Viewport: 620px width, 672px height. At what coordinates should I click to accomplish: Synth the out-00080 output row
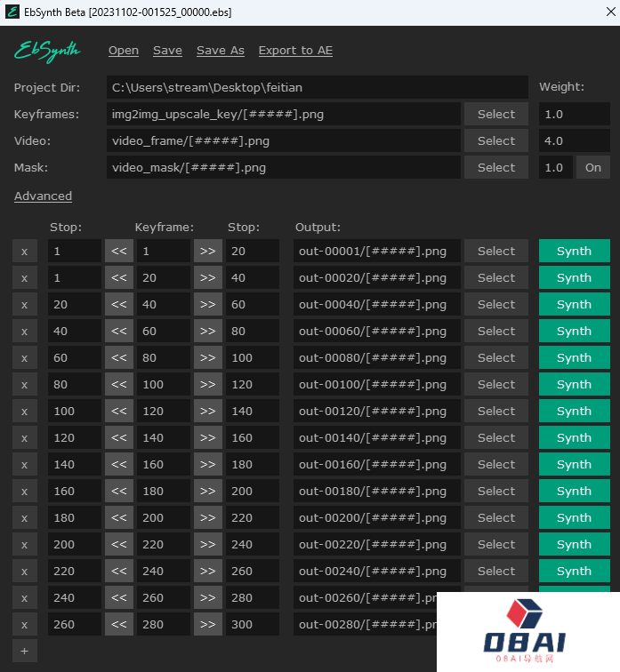point(574,357)
